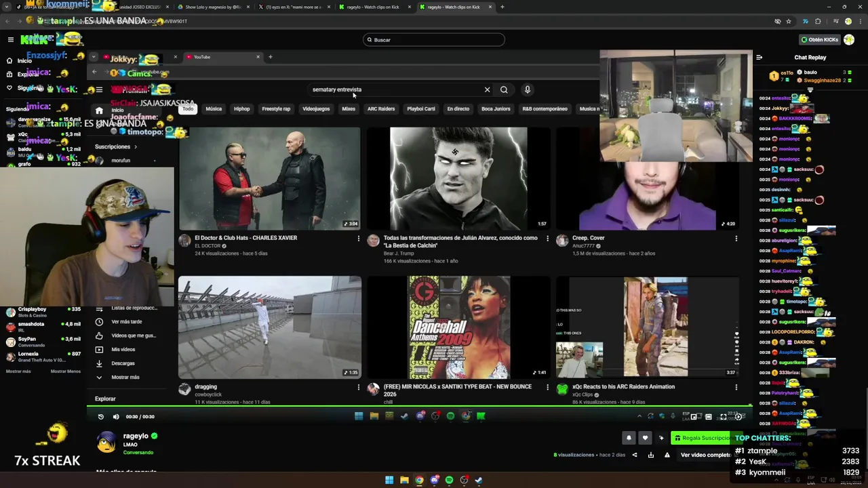The height and width of the screenshot is (488, 868).
Task: Select the Mixes filter chip
Action: 349,108
